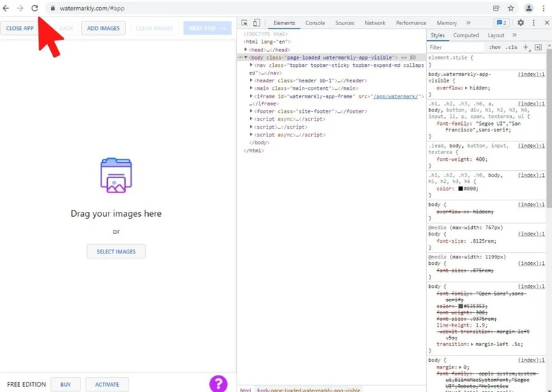
Task: Click the CLEAR IMAGES button
Action: (x=155, y=28)
